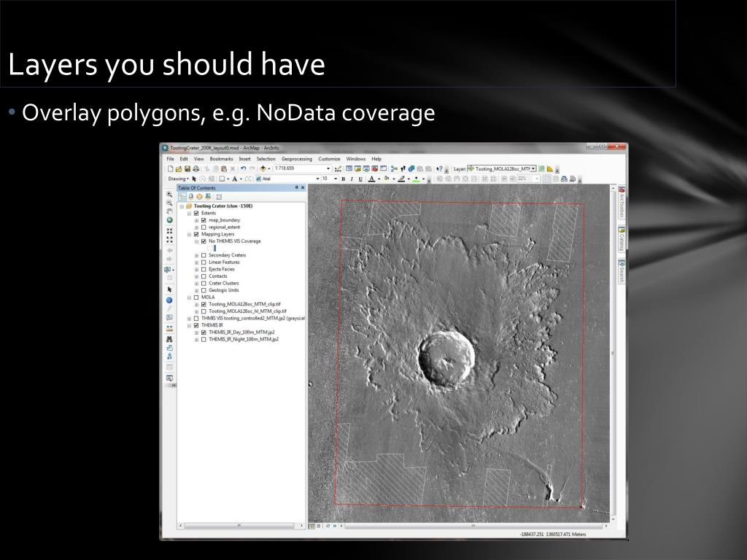
Task: Open the File menu
Action: point(170,159)
